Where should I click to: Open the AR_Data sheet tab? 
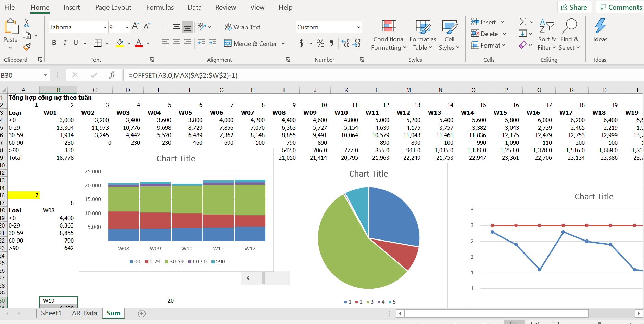[84, 313]
